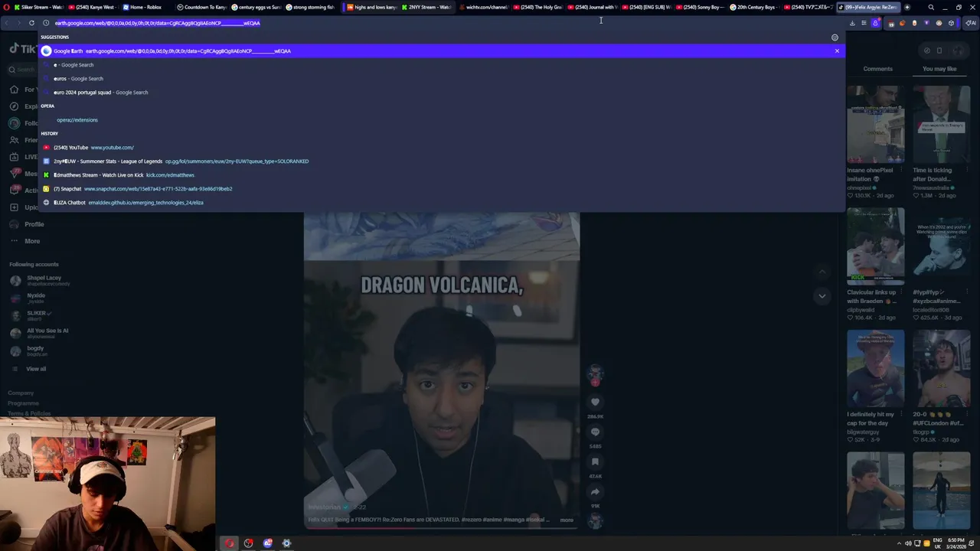
Task: Switch to the 'Countdown To Kanye' tab
Action: pyautogui.click(x=201, y=7)
